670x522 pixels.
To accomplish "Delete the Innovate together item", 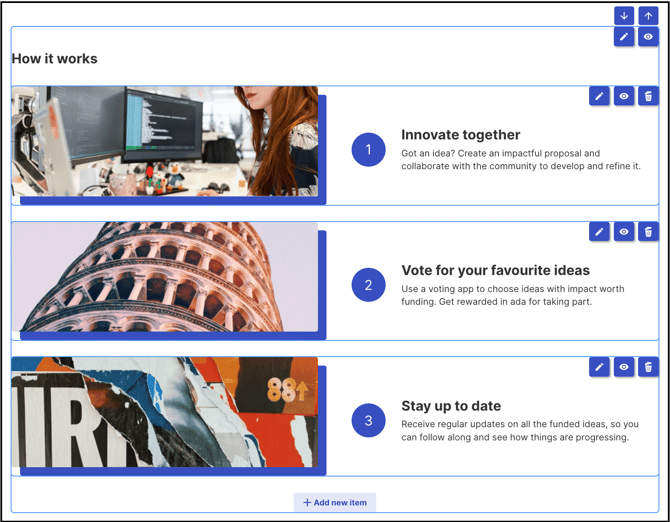I will pos(648,96).
